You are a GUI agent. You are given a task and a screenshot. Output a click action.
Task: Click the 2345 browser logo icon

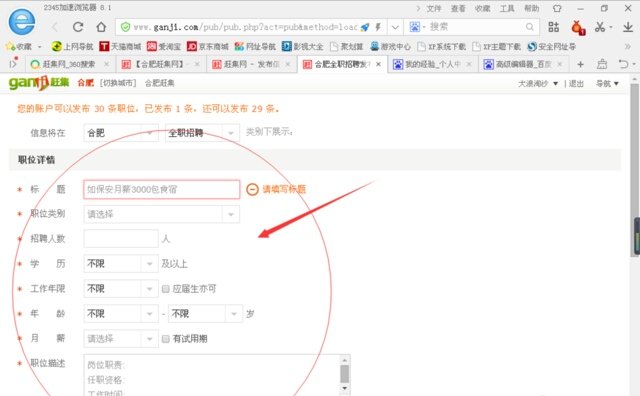pos(22,22)
